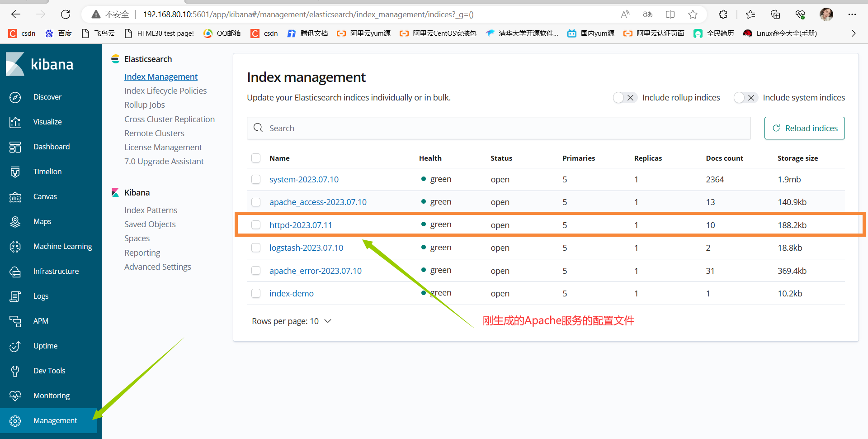The image size is (868, 439).
Task: Open browser extensions puzzle icon
Action: (723, 14)
